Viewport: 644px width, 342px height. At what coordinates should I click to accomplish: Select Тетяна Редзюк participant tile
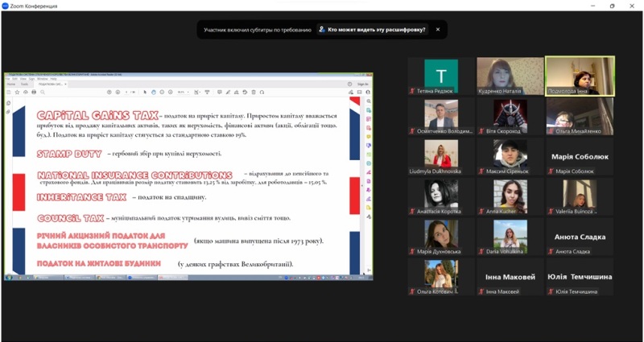tap(441, 76)
